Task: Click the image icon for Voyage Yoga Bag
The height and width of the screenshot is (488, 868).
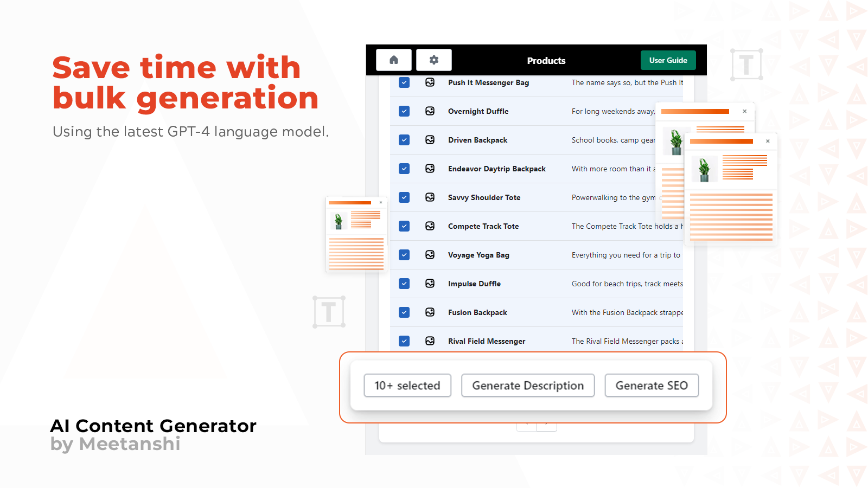Action: click(x=430, y=255)
